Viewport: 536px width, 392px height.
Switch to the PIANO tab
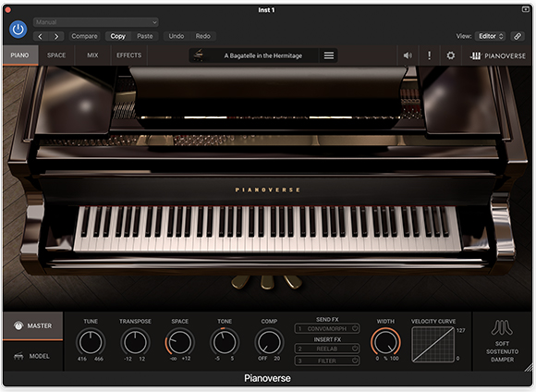(x=19, y=55)
